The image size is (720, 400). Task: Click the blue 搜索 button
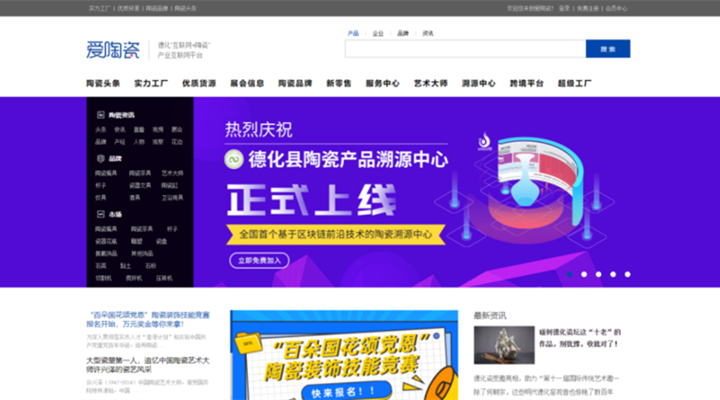point(607,48)
